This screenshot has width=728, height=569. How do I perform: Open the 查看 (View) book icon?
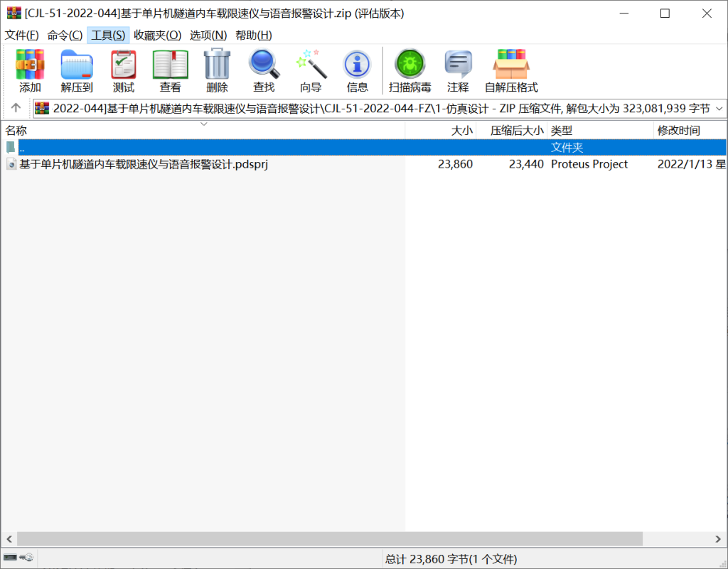pyautogui.click(x=170, y=65)
